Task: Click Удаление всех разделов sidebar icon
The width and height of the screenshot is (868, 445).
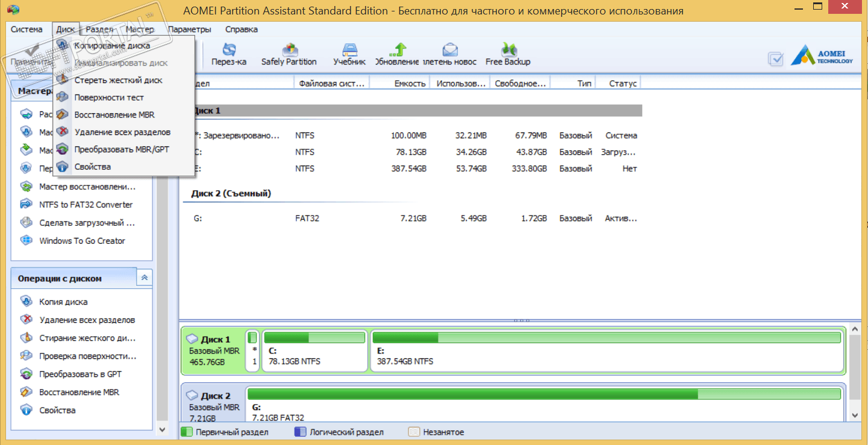Action: [x=27, y=320]
